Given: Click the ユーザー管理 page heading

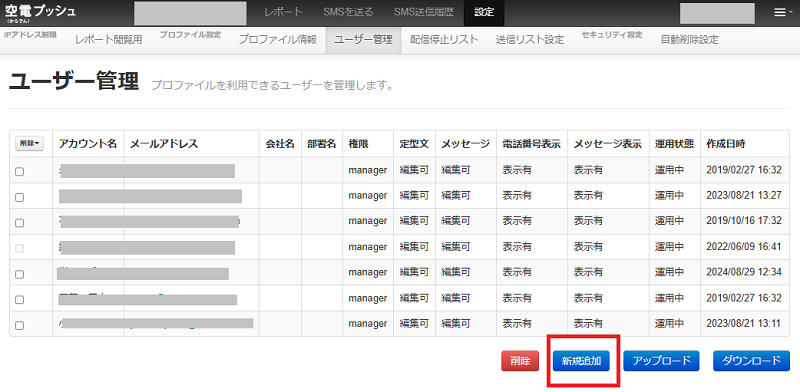Looking at the screenshot, I should 74,82.
